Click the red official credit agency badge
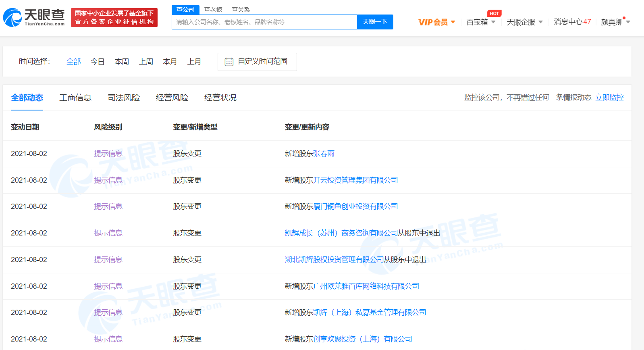 [x=114, y=18]
